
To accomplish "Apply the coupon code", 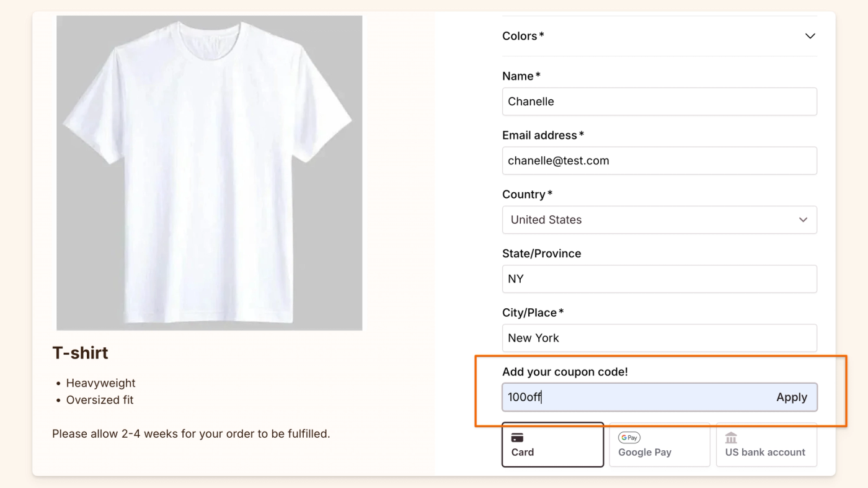I will [x=792, y=397].
